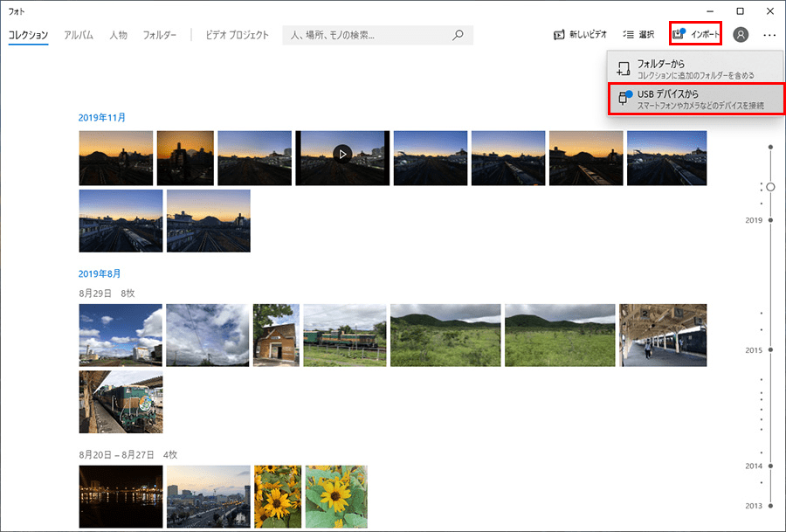
Task: Open the blue sky with clouds photo
Action: (x=121, y=335)
